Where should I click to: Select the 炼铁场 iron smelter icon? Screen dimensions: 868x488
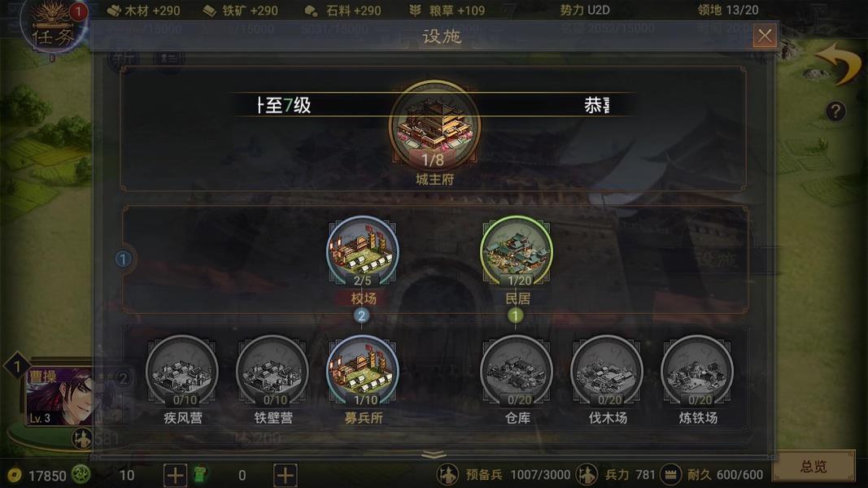pyautogui.click(x=697, y=371)
